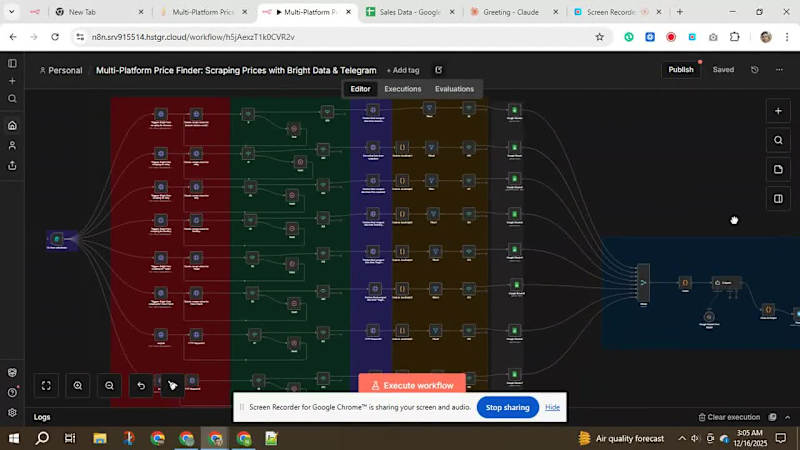The image size is (800, 450).
Task: Open the Chrome three-dot menu
Action: tap(787, 37)
